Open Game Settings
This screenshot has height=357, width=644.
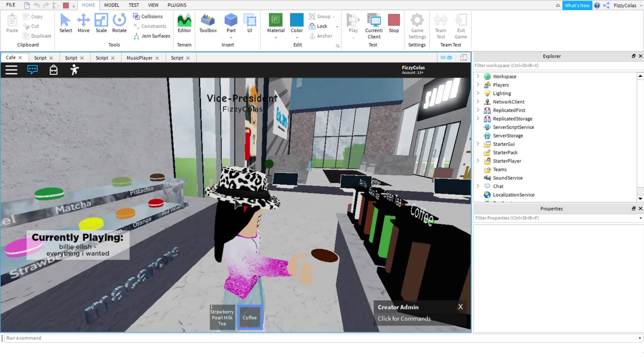pyautogui.click(x=417, y=25)
